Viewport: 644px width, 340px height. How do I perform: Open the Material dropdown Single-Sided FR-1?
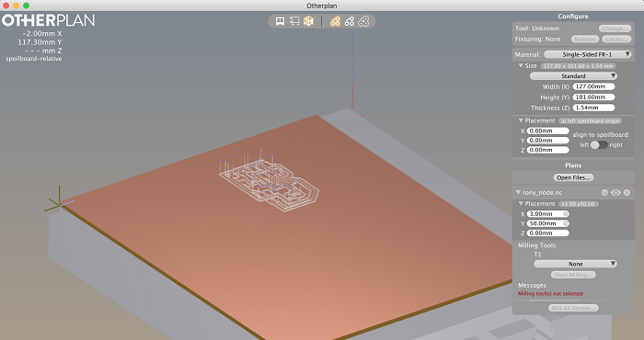[x=587, y=54]
